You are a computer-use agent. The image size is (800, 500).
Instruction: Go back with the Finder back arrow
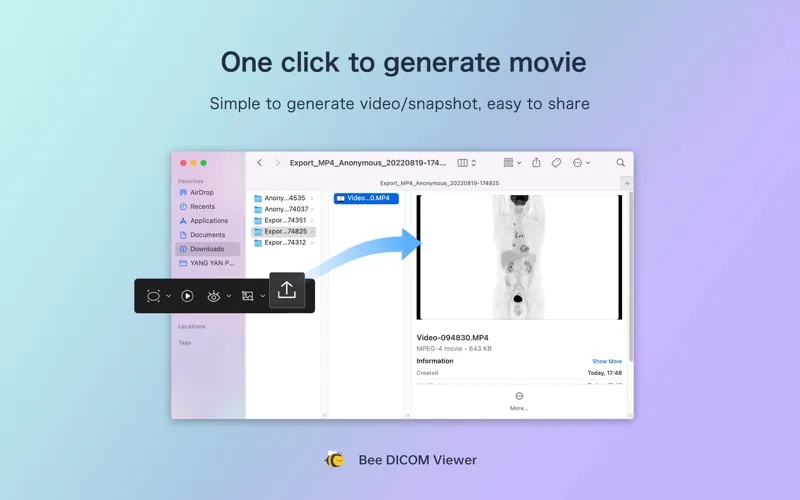(x=259, y=163)
